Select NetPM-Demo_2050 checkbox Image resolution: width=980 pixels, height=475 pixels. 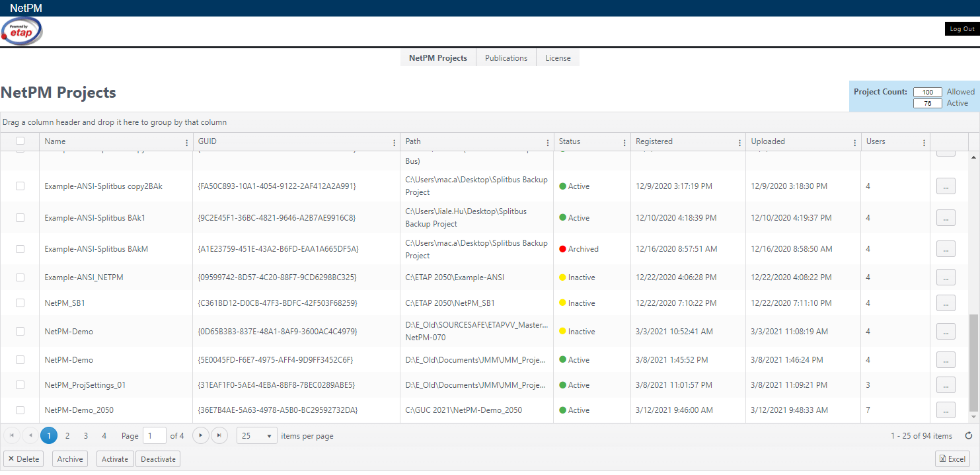[x=20, y=410]
